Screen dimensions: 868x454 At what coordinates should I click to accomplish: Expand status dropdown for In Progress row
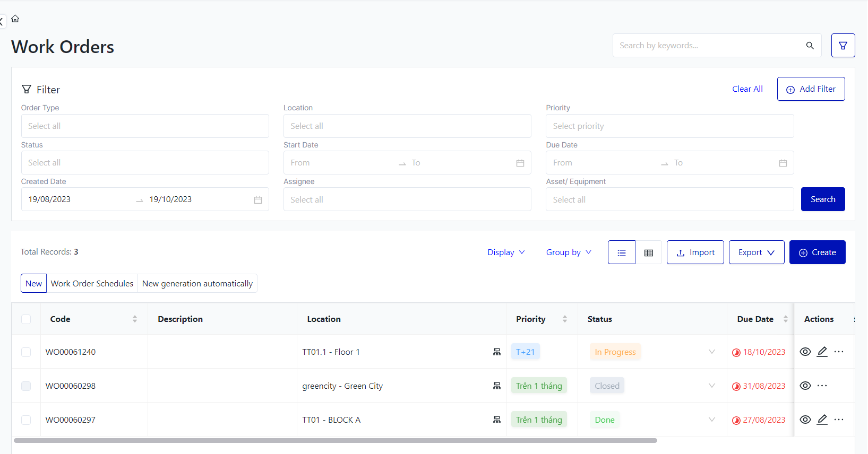(x=711, y=352)
